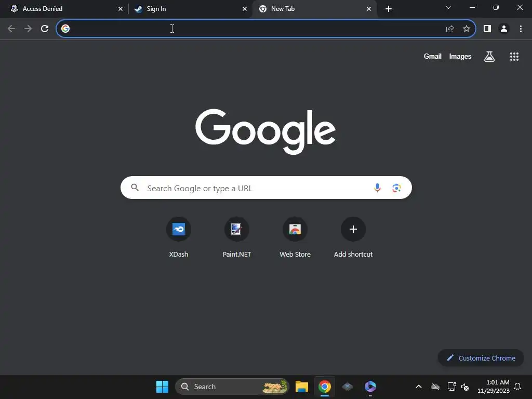Open the tab search dropdown arrow
This screenshot has width=532, height=399.
coord(448,7)
